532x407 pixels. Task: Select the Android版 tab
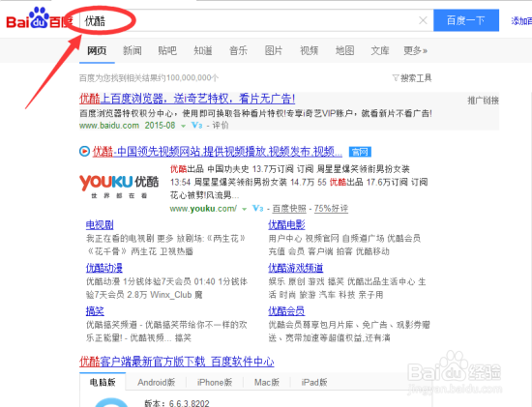tap(156, 383)
